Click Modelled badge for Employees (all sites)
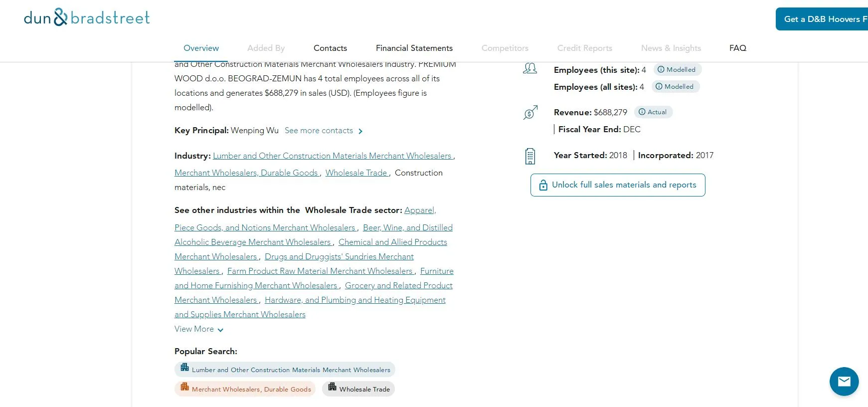This screenshot has height=407, width=868. click(676, 86)
